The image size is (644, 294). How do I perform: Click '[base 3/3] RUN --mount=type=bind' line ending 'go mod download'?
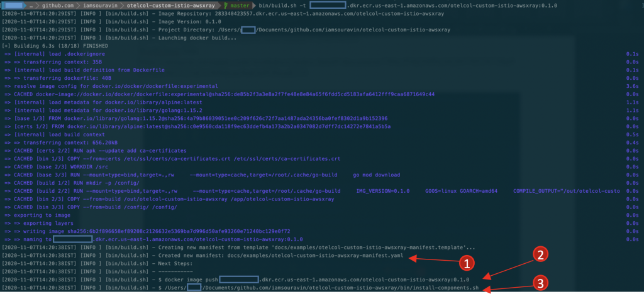(203, 175)
